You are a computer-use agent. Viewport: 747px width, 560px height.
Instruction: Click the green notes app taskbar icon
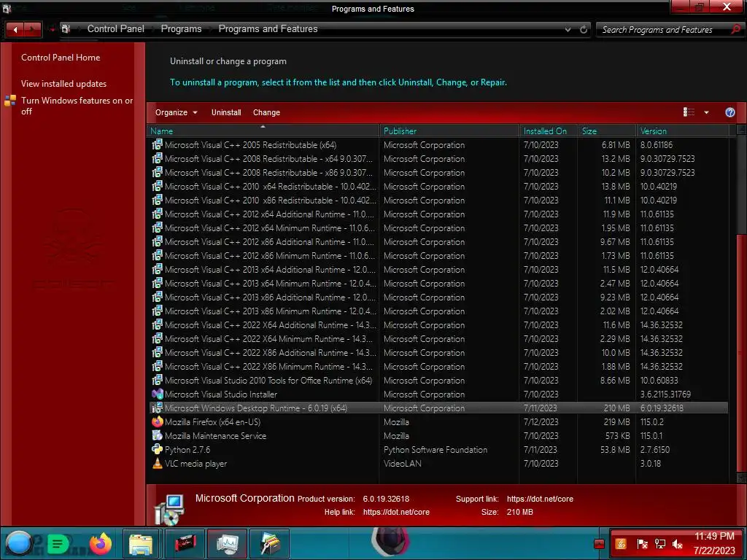(x=58, y=543)
